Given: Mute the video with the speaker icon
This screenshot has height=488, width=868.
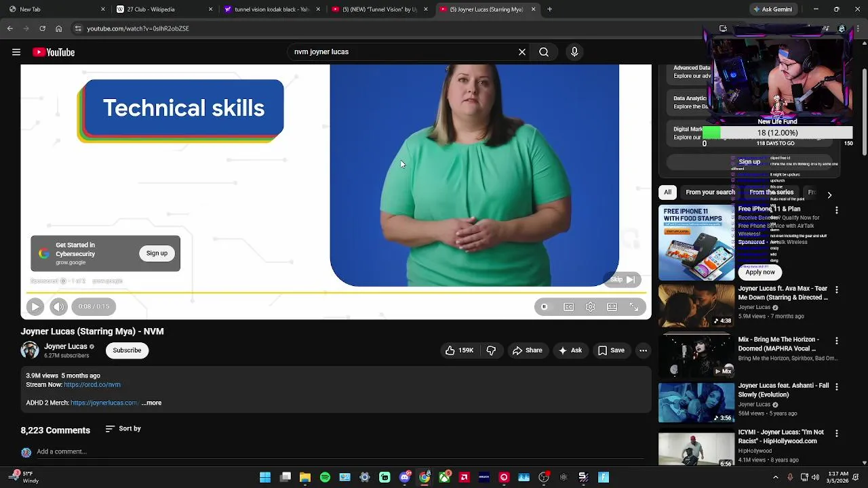Looking at the screenshot, I should pyautogui.click(x=58, y=307).
